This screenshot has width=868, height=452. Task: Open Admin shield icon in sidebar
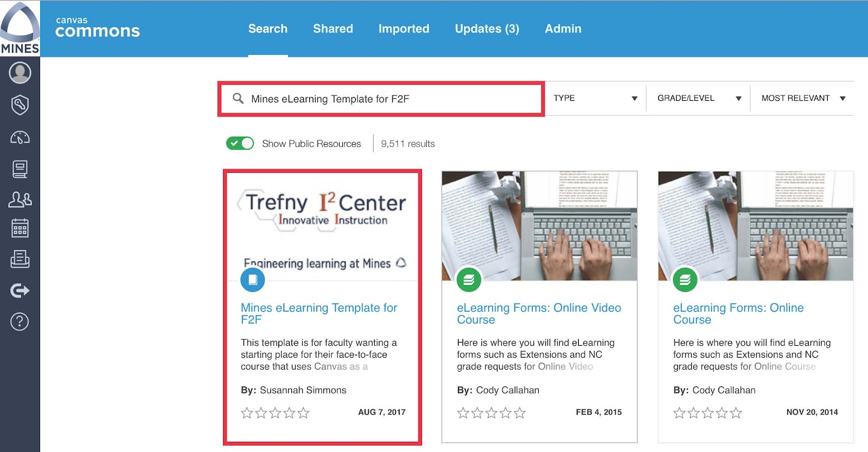[x=20, y=105]
